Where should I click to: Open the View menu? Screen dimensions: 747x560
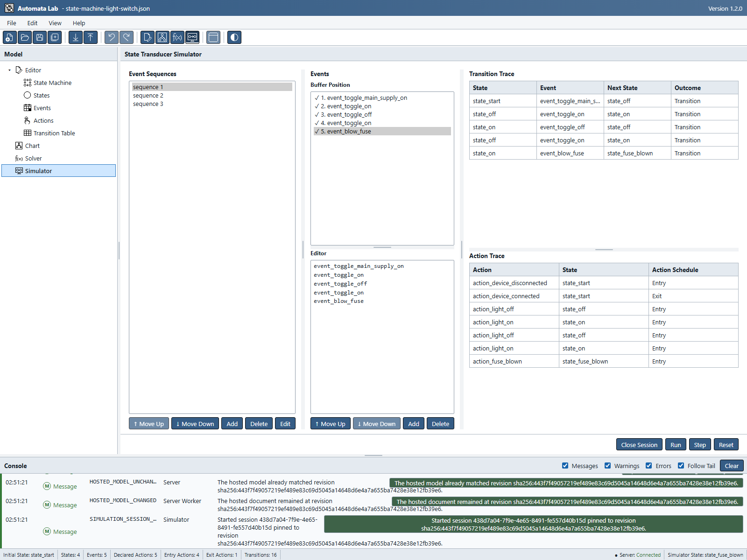[x=55, y=23]
